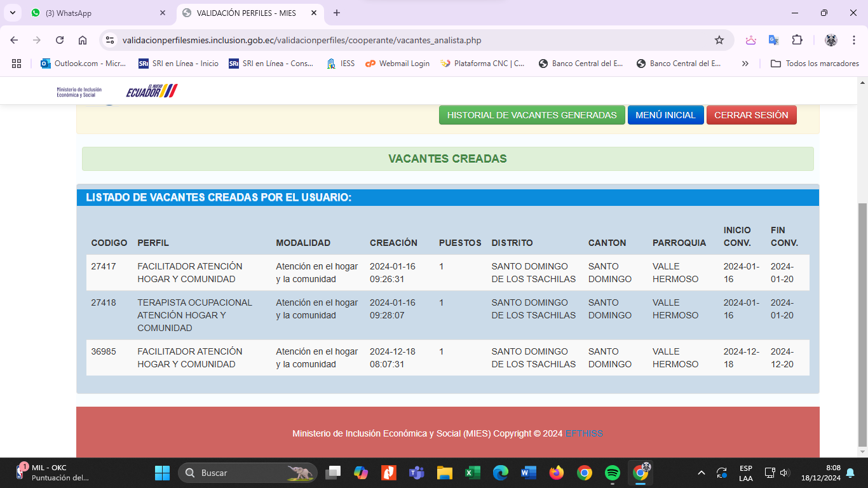868x488 pixels.
Task: Open the tab search dropdown arrow
Action: click(x=12, y=13)
